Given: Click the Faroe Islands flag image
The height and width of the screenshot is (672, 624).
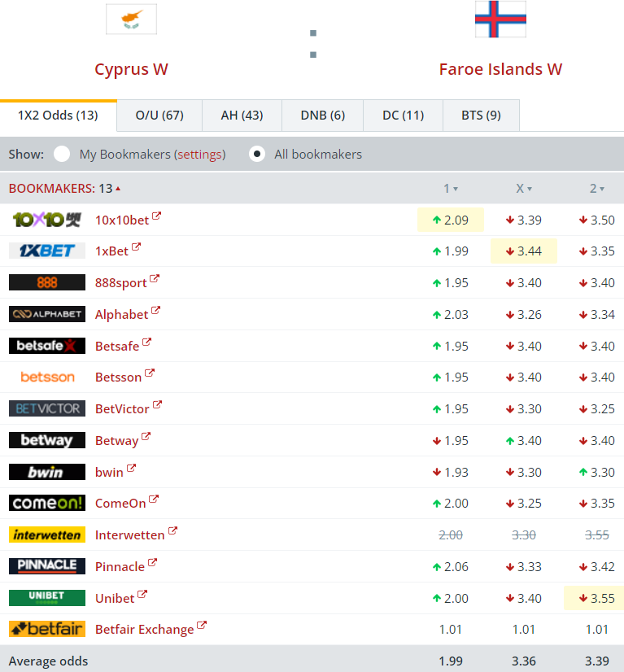Looking at the screenshot, I should (500, 19).
